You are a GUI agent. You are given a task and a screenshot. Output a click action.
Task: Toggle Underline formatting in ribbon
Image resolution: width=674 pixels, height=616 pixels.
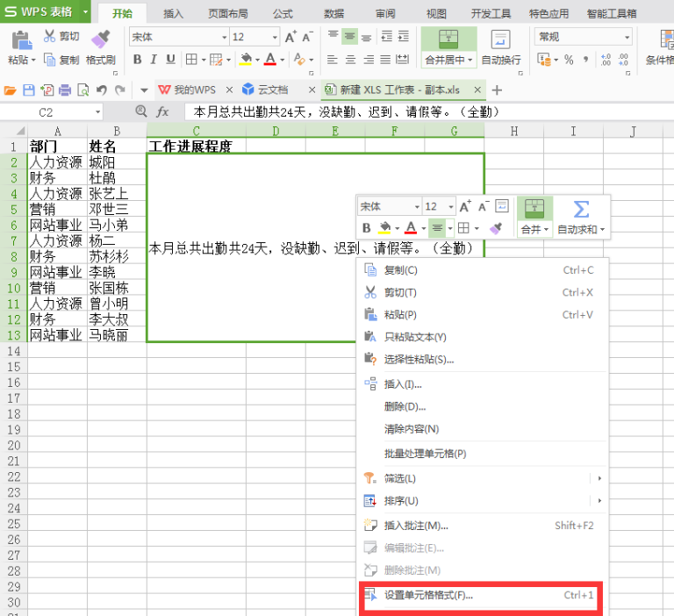pyautogui.click(x=170, y=60)
